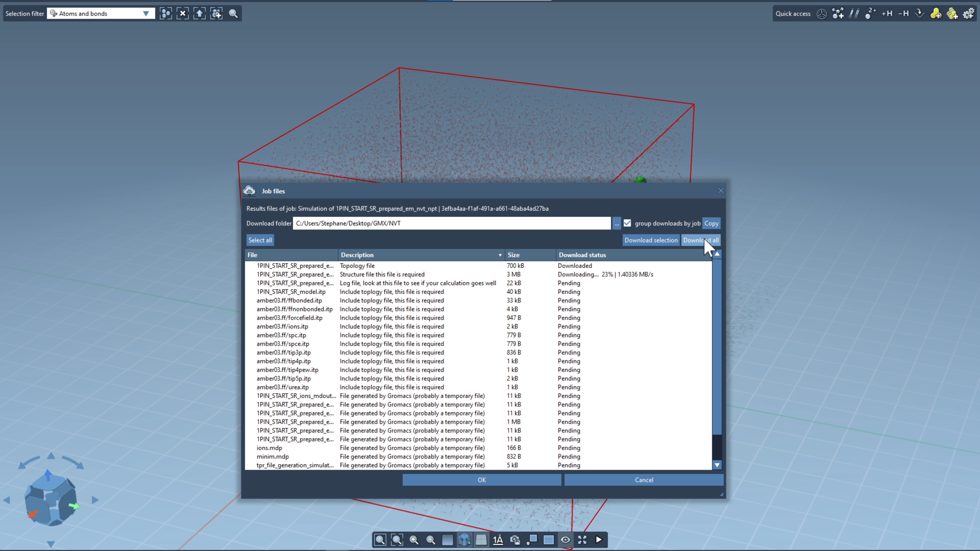The width and height of the screenshot is (980, 551).
Task: Click the Download folder path field
Action: [451, 223]
